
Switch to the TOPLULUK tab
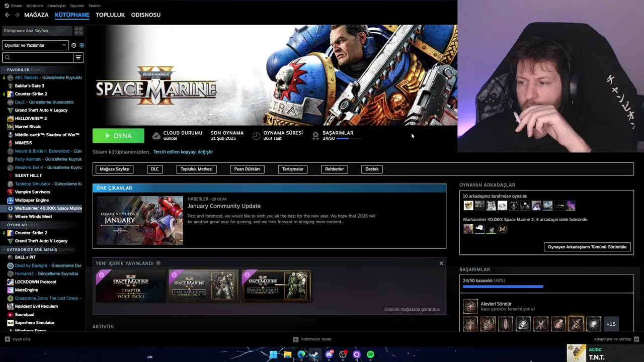coord(110,15)
